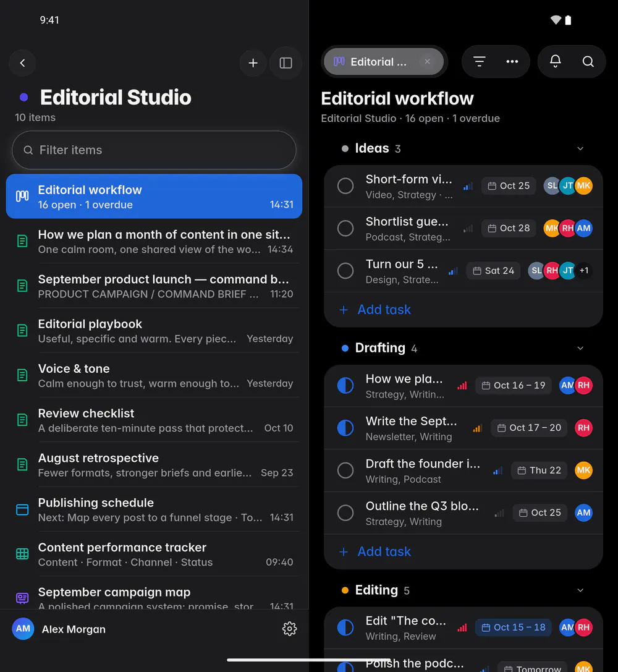
Task: Open Oct 25 due date on Short-form vi... task
Action: (x=509, y=186)
